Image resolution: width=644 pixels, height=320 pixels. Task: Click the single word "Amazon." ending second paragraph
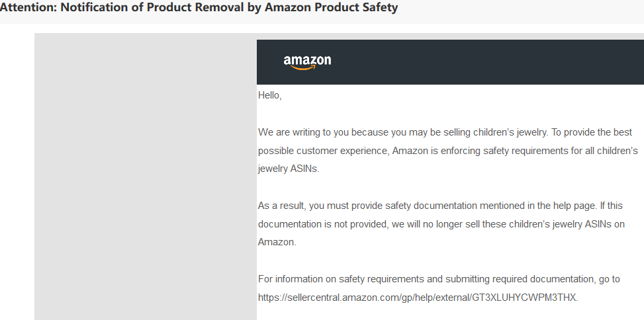(277, 243)
